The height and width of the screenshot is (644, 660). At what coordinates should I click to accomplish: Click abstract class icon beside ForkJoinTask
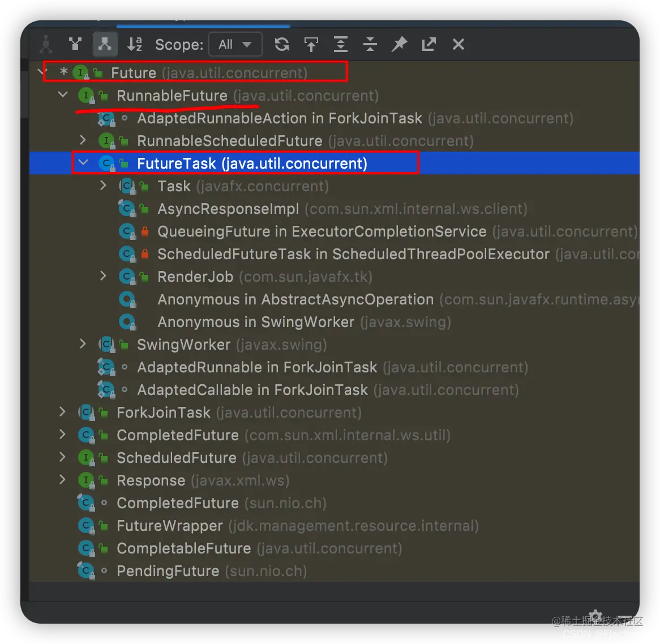[x=86, y=413]
